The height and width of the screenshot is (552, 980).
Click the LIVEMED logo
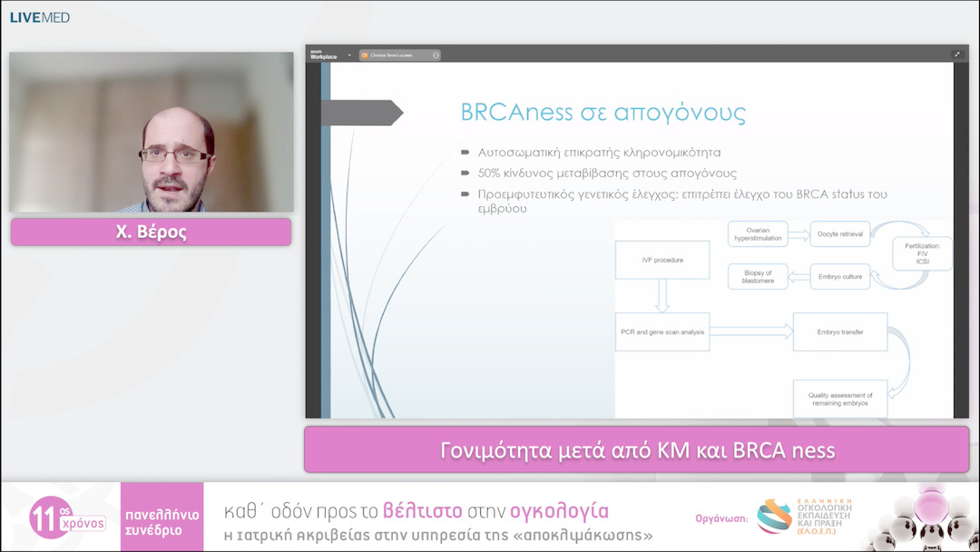[x=39, y=17]
